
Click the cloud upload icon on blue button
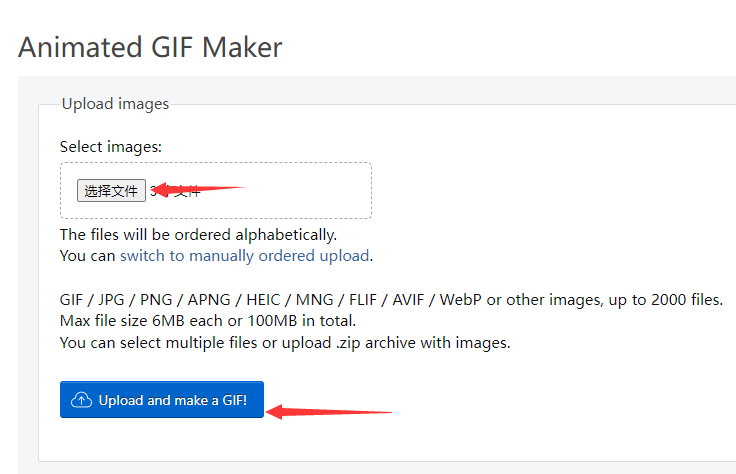(82, 400)
